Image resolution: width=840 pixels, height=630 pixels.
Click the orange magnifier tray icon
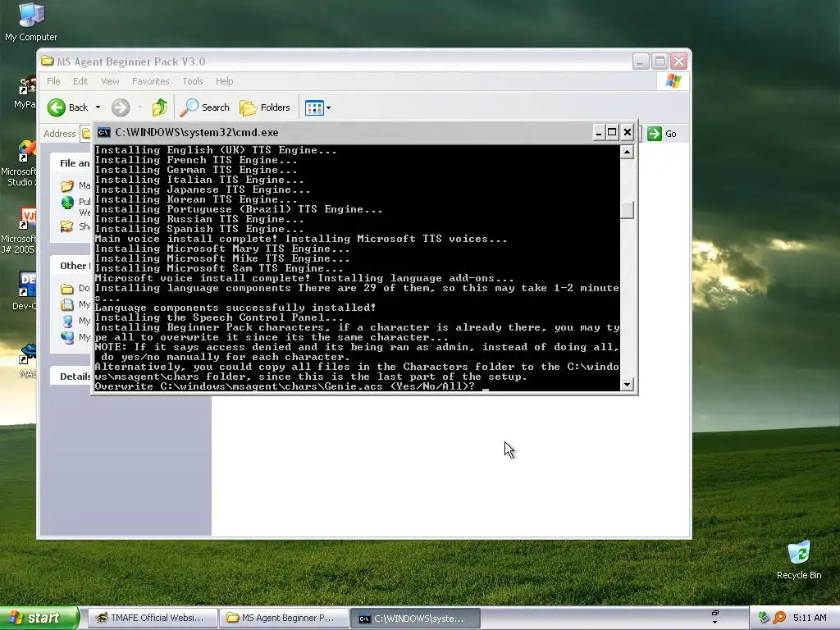(779, 618)
